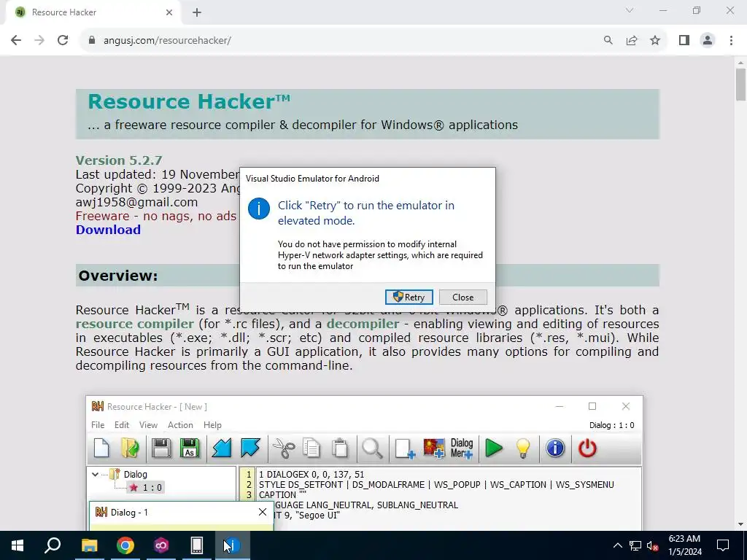Bookmark this page with the star icon

pos(655,41)
